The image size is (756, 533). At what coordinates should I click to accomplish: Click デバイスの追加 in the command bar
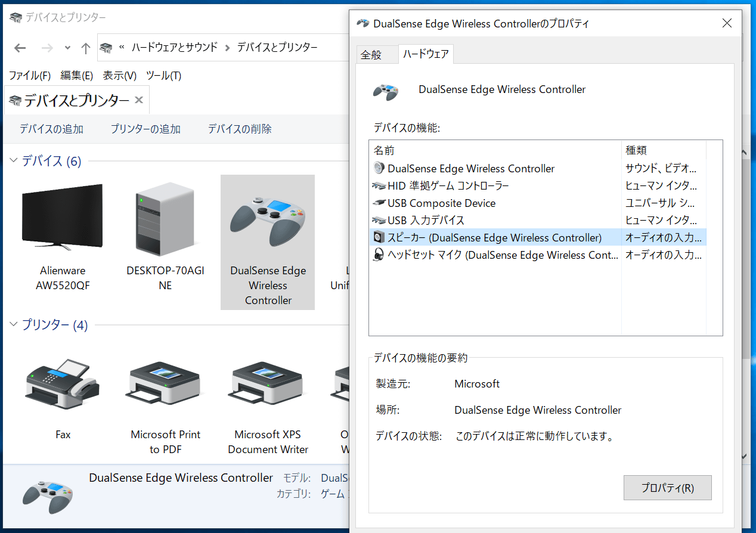pos(51,129)
